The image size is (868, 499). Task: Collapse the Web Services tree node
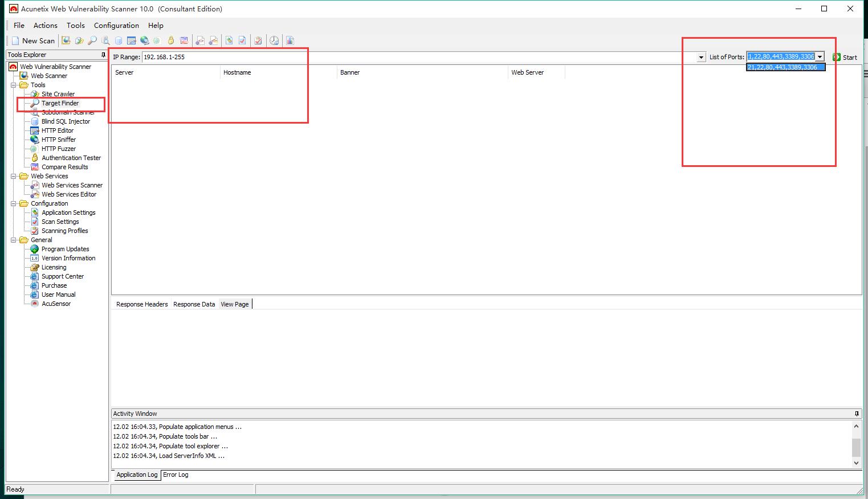tap(14, 176)
